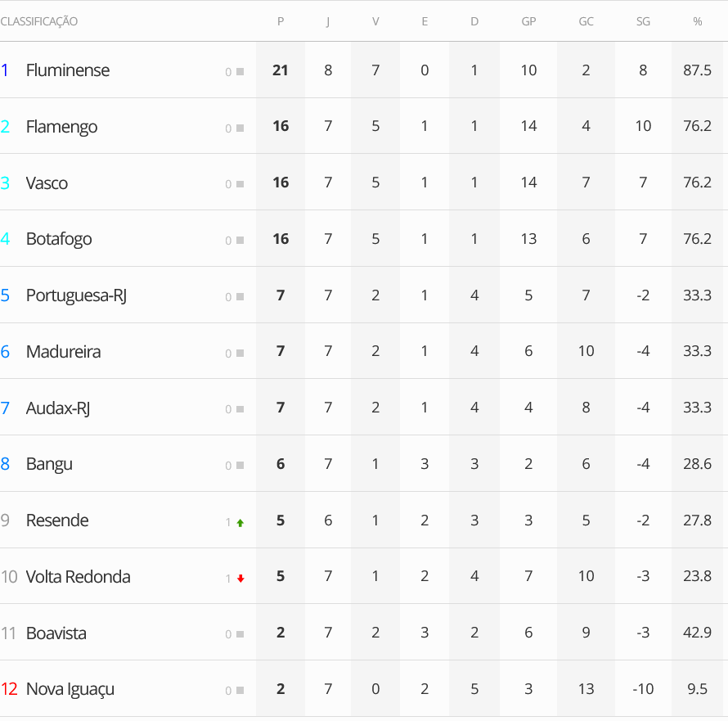
Task: Click the gray position-change square beside Botafogo
Action: click(240, 241)
